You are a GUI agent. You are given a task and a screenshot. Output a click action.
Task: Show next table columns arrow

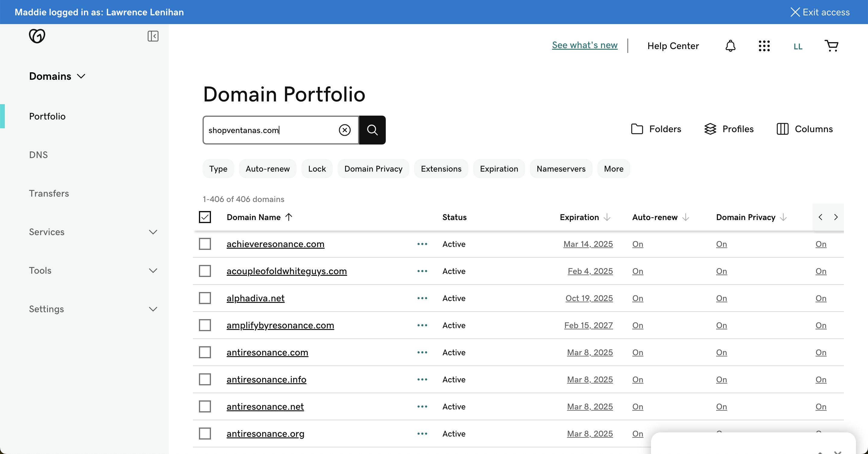836,217
